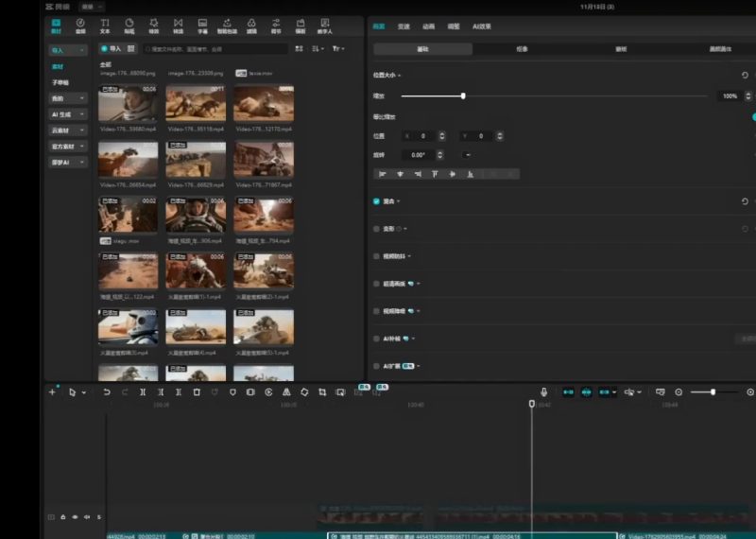756x539 pixels.
Task: Open the Audio (音频) panel icon
Action: click(x=80, y=26)
